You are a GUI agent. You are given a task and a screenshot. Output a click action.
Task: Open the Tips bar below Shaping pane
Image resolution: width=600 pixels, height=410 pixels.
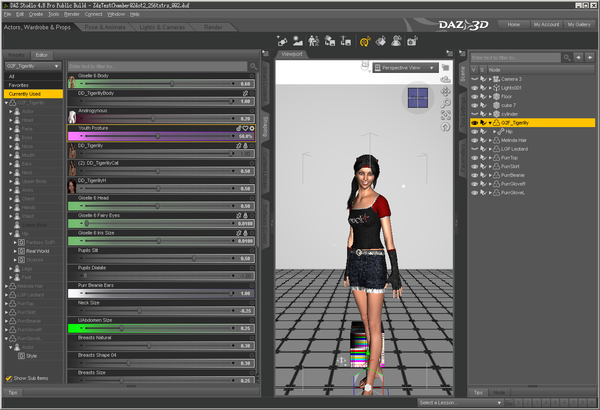click(13, 392)
